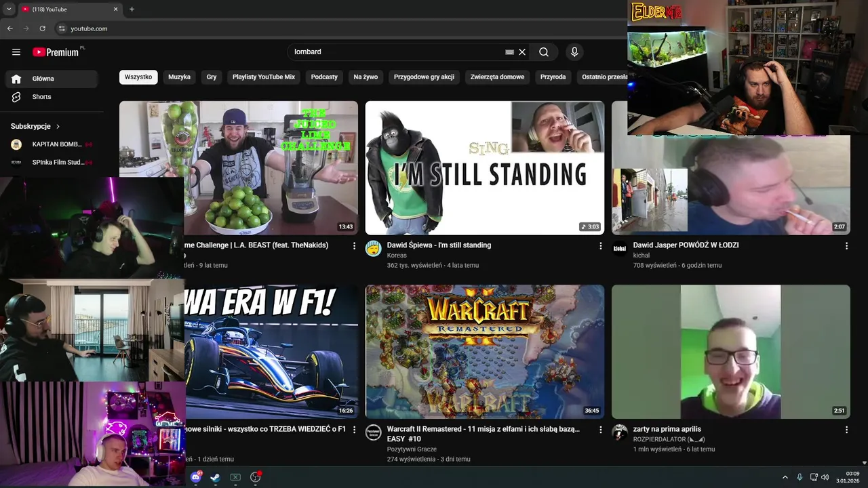Go to YouTube Premium logo home

[57, 52]
